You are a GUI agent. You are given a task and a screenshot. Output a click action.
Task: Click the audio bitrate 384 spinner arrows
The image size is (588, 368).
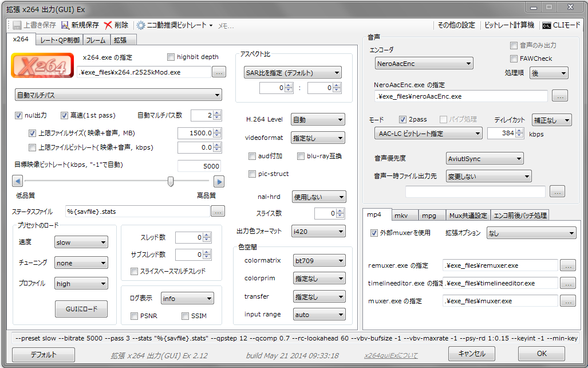519,133
